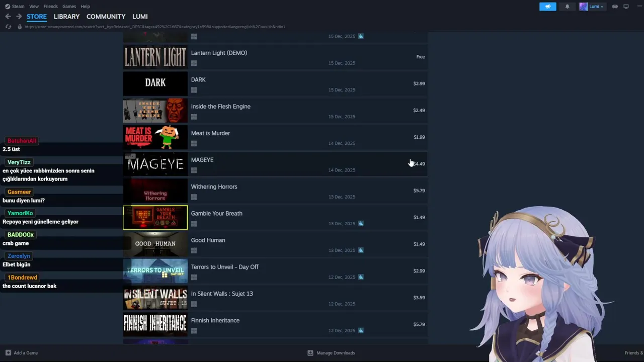The width and height of the screenshot is (644, 362).
Task: Open the Friends menu
Action: click(50, 7)
